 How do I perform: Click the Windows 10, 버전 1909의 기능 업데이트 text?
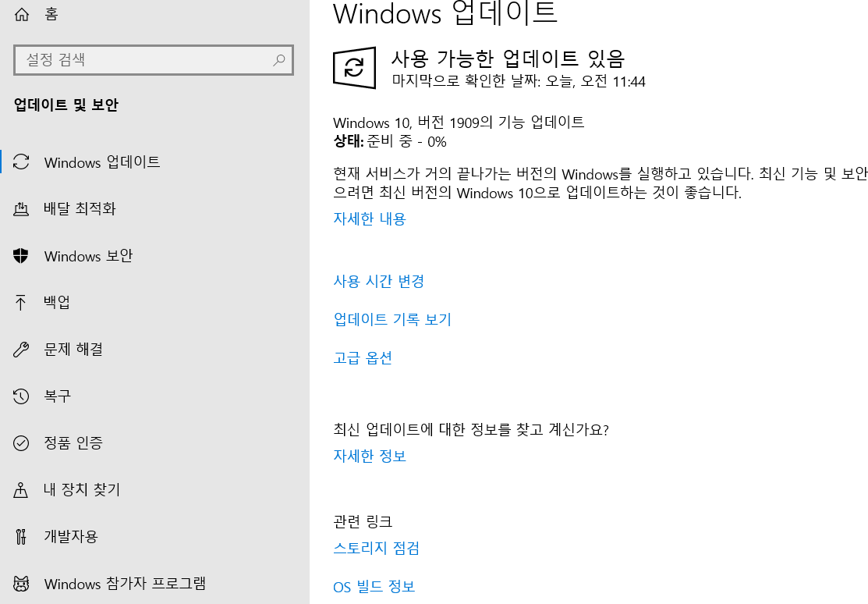pyautogui.click(x=459, y=123)
